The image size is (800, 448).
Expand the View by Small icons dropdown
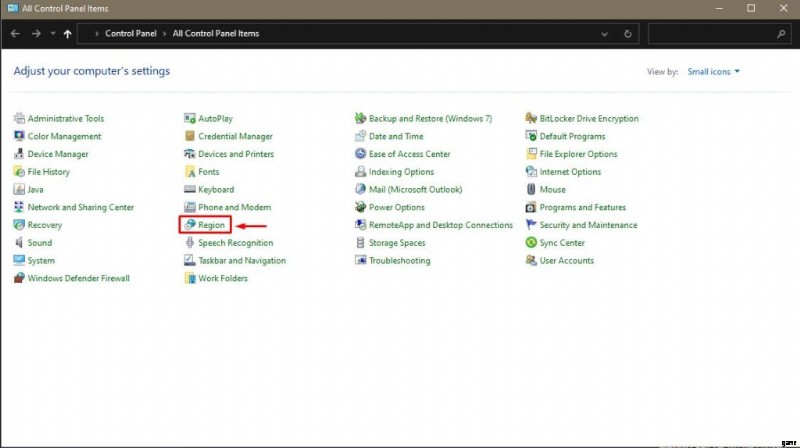click(x=714, y=72)
